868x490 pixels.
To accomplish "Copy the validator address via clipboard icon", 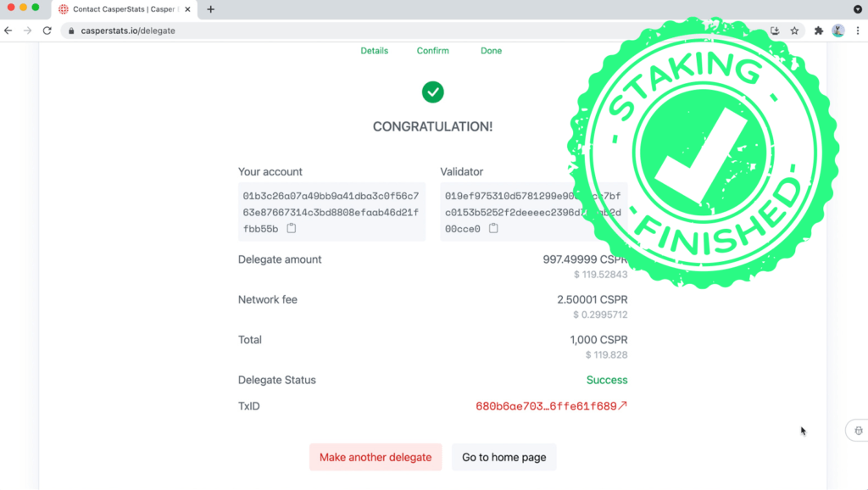I will point(493,229).
